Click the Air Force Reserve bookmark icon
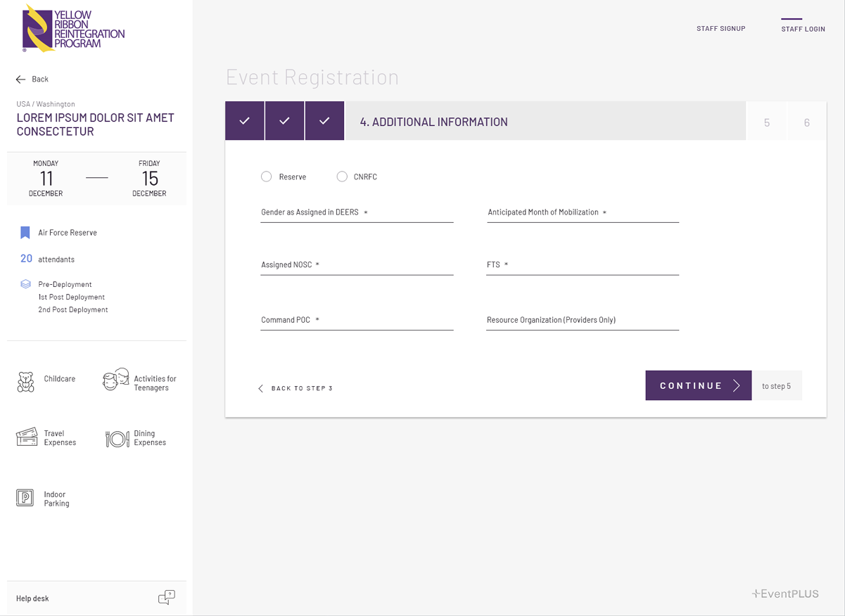 (x=25, y=233)
